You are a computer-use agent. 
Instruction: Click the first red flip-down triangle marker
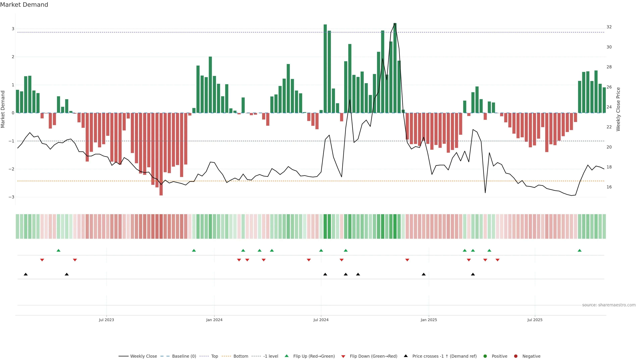click(42, 260)
